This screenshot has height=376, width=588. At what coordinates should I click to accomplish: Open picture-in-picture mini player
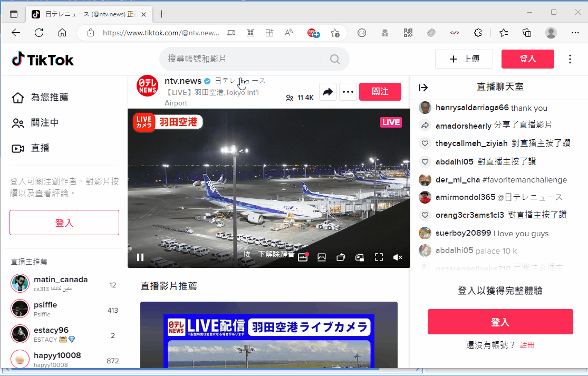pos(360,257)
